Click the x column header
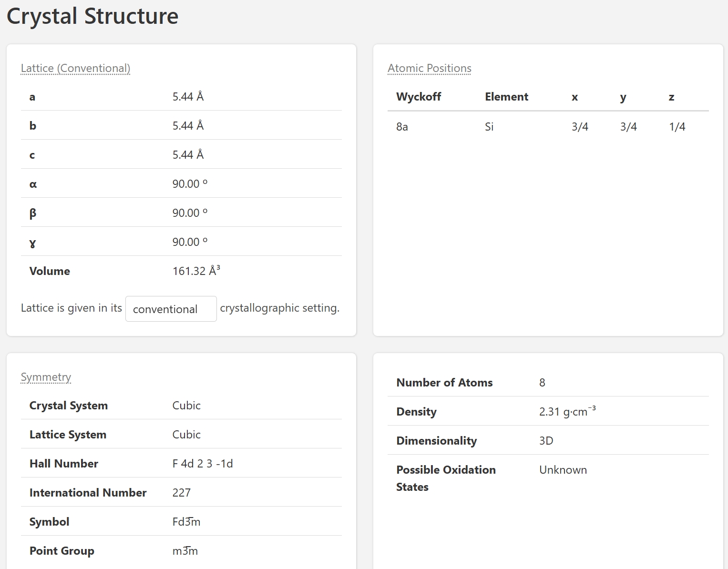Image resolution: width=728 pixels, height=569 pixels. point(574,97)
